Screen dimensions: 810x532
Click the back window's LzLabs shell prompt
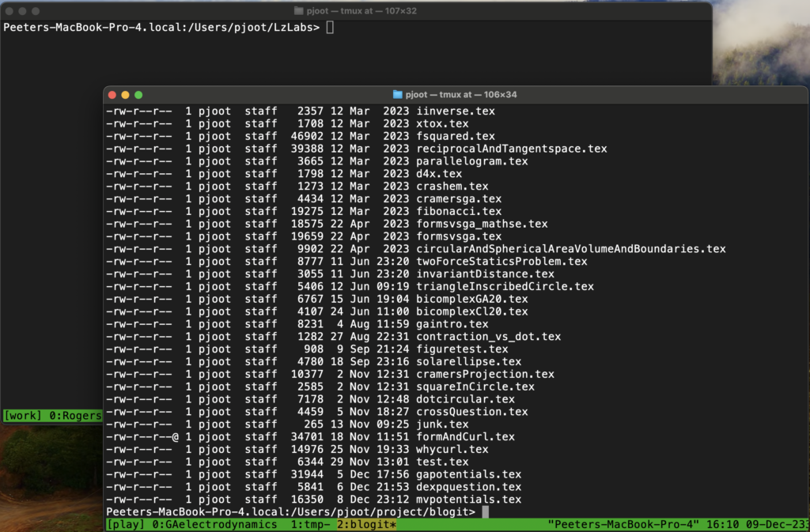point(161,28)
